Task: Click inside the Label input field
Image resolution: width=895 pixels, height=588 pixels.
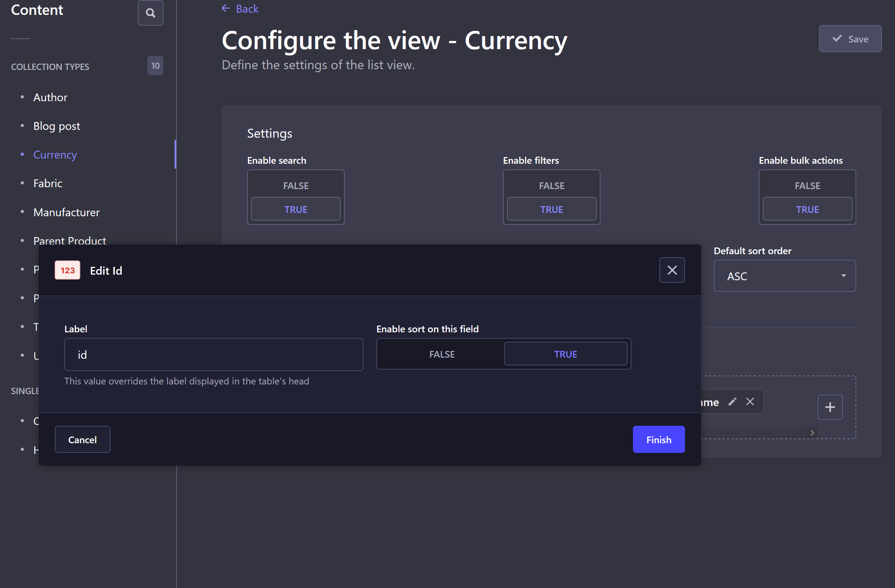Action: pyautogui.click(x=213, y=354)
